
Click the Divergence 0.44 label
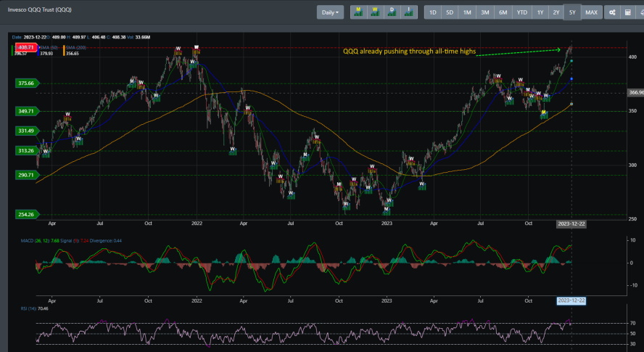106,240
